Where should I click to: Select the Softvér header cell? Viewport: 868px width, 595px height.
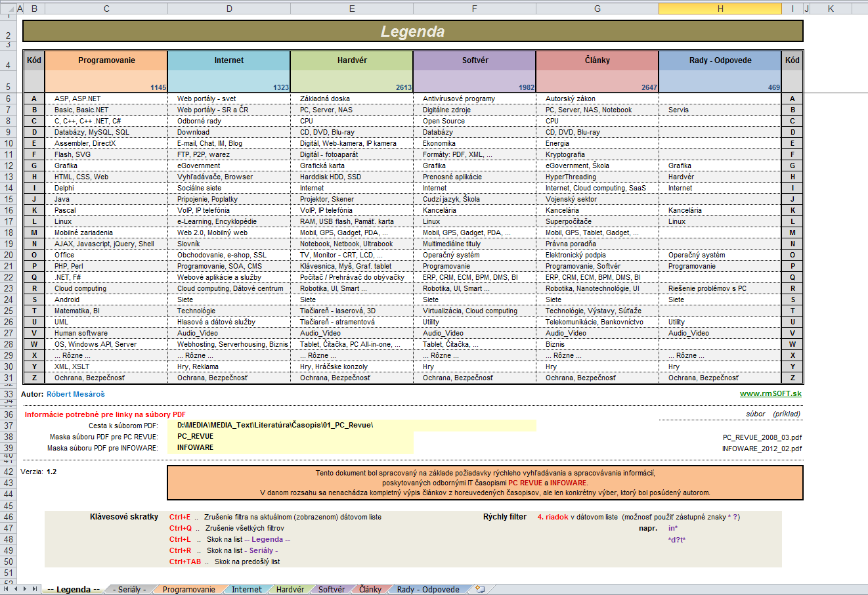point(475,60)
